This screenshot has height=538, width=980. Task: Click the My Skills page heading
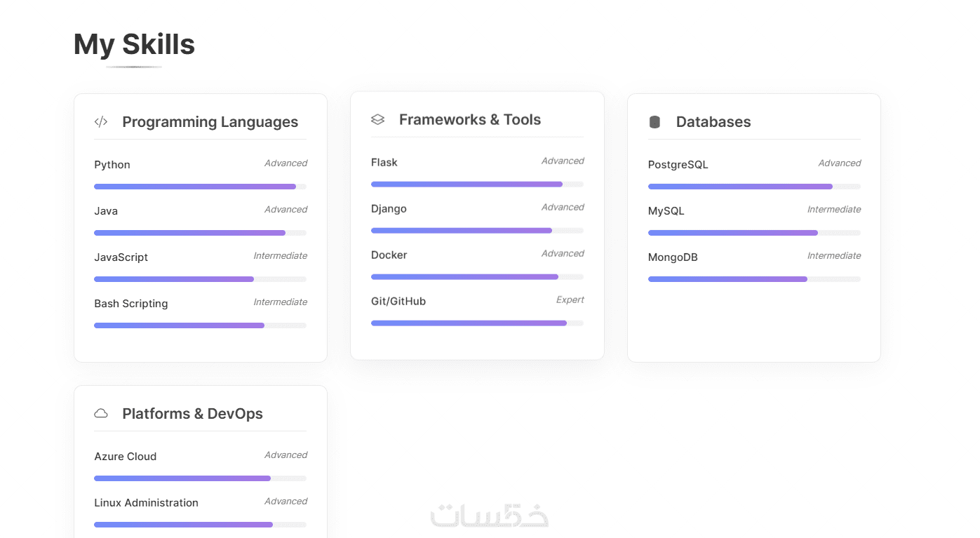(134, 45)
